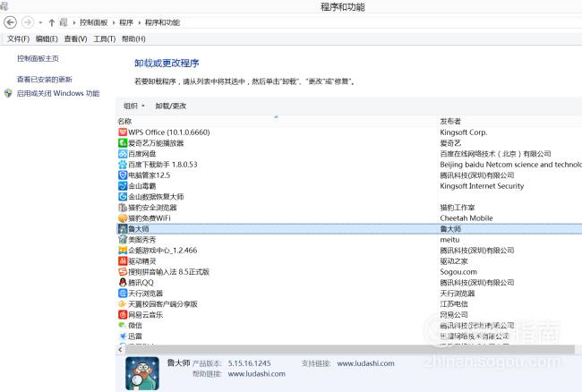Click the 迅雷 bird icon

pos(123,337)
